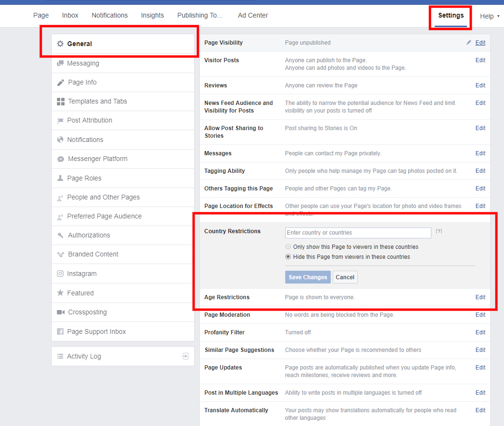Click the Messenger Platform icon
This screenshot has height=426, width=504.
pyautogui.click(x=60, y=159)
